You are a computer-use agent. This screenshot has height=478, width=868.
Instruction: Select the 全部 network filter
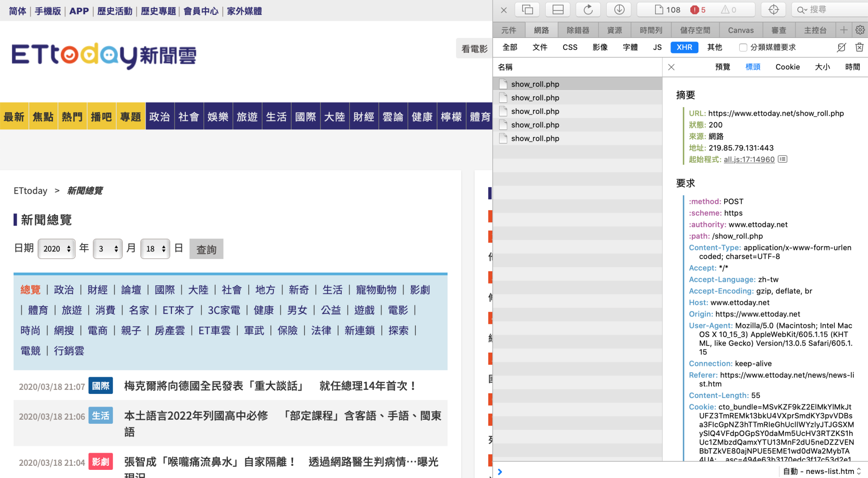coord(509,47)
